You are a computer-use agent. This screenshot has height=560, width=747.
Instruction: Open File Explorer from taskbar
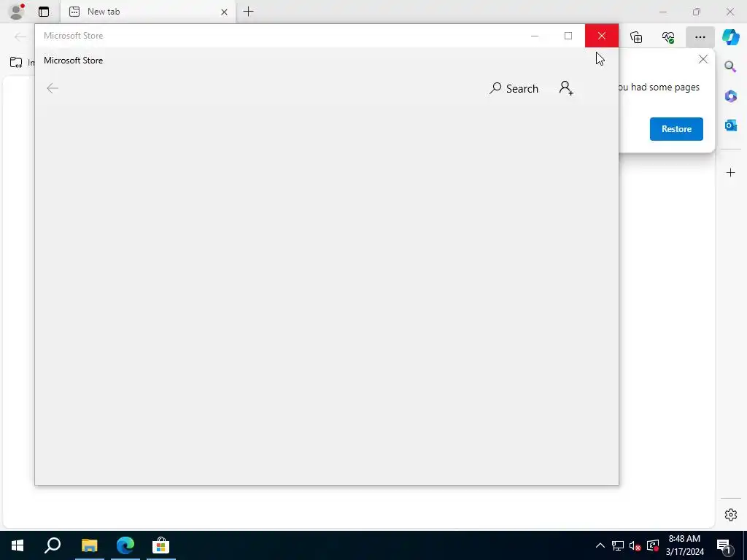coord(89,545)
